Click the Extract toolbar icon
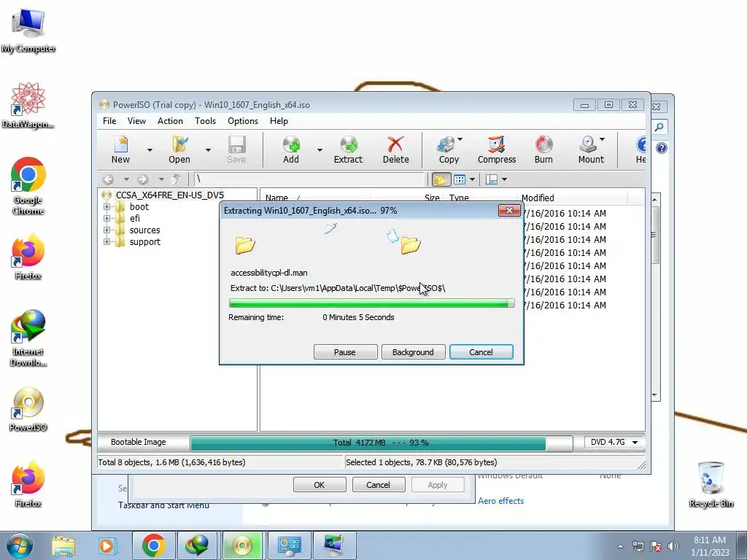 click(x=348, y=149)
